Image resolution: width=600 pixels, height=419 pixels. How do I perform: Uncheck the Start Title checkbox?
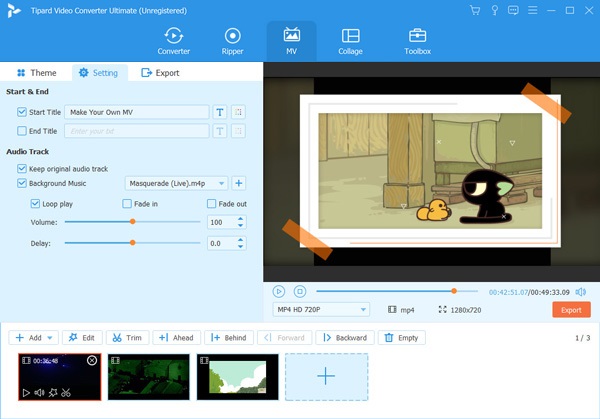[22, 112]
